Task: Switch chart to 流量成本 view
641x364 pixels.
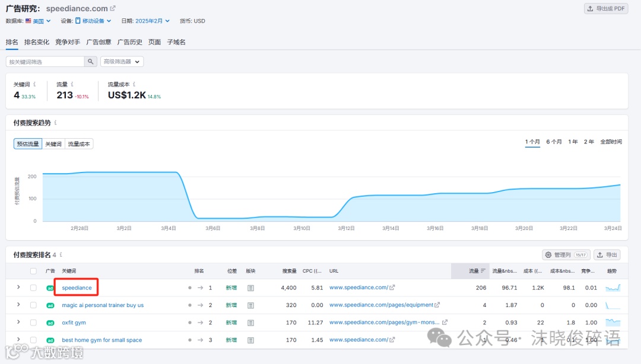Action: (x=79, y=144)
